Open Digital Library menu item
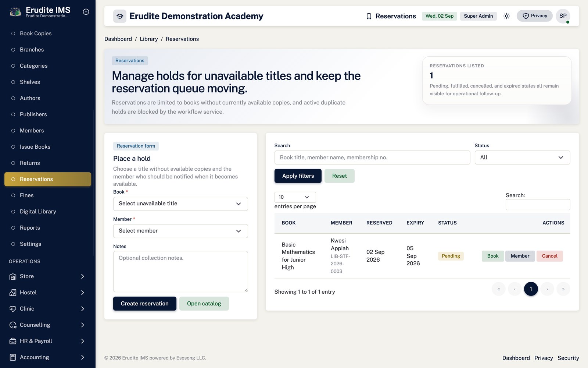The width and height of the screenshot is (588, 368). [x=48, y=212]
